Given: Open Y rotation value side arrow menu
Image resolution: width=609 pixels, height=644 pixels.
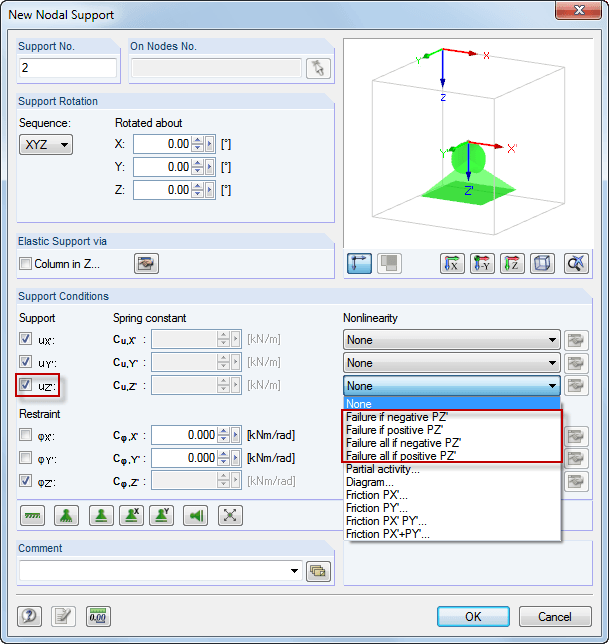Looking at the screenshot, I should (x=210, y=167).
